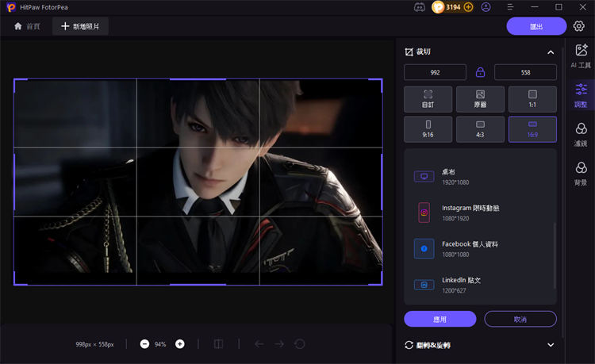Open the AI 工具 tab
The image size is (595, 364).
[x=581, y=56]
